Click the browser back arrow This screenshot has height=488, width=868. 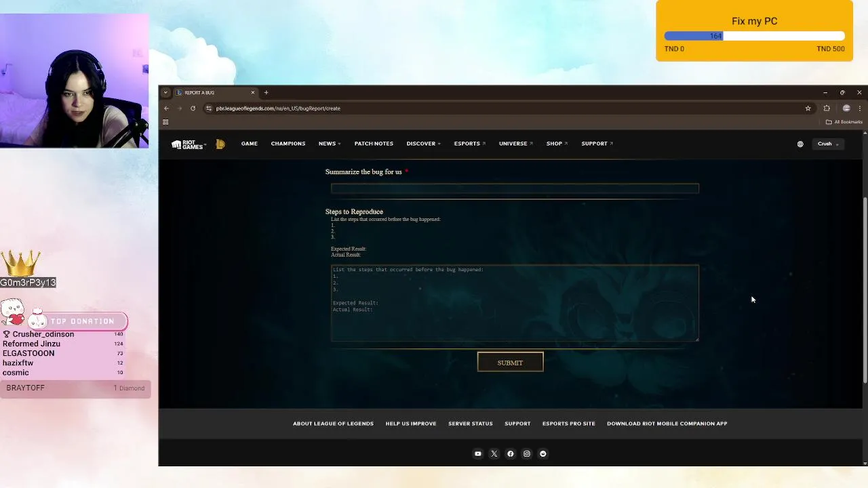[x=166, y=108]
